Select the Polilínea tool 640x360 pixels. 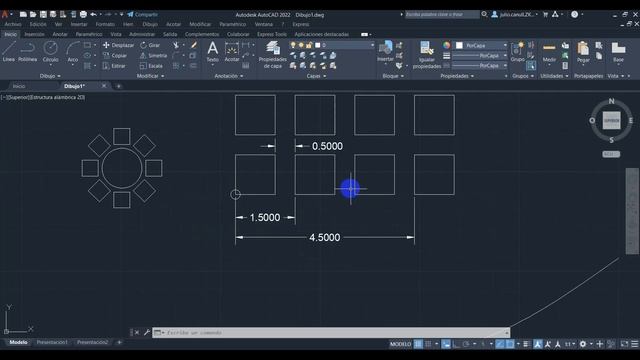(27, 51)
